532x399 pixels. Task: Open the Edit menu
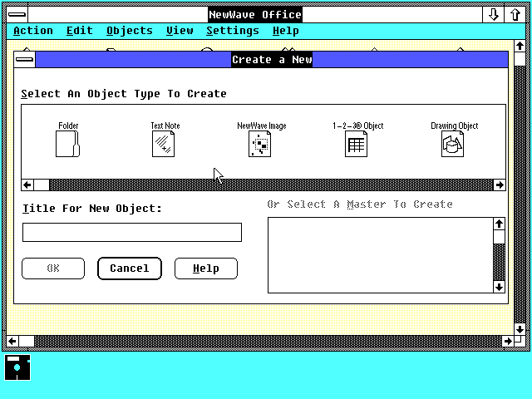click(x=80, y=31)
